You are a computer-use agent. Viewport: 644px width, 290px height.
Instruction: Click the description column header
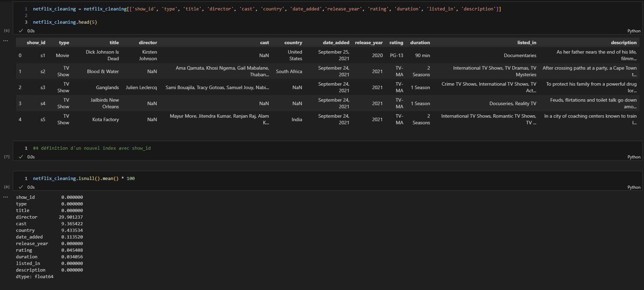click(x=623, y=42)
